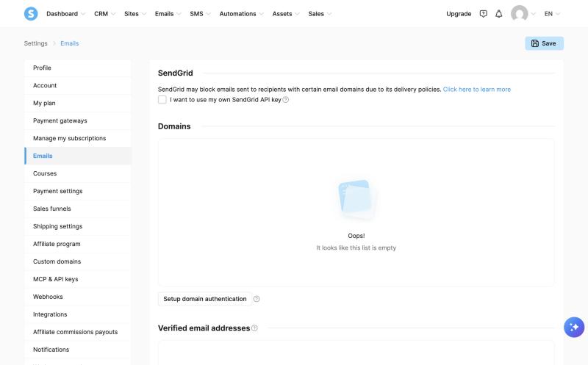Select Emails in settings sidebar
This screenshot has width=588, height=365.
(78, 156)
